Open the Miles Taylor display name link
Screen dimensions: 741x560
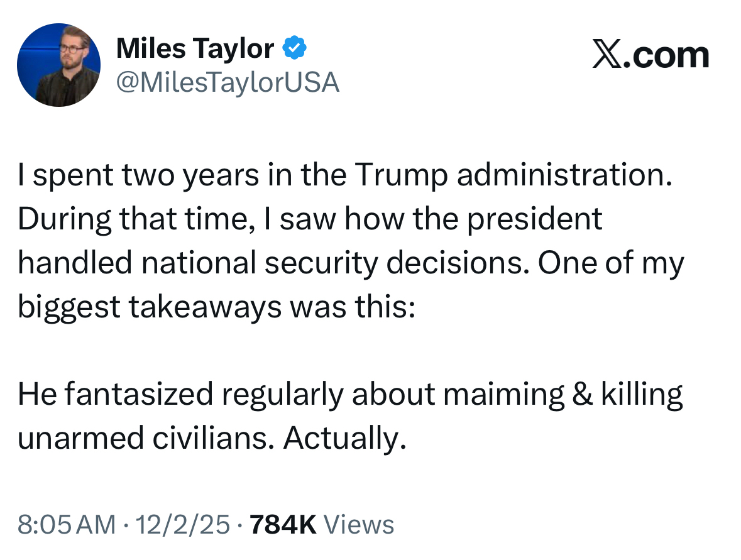click(195, 49)
